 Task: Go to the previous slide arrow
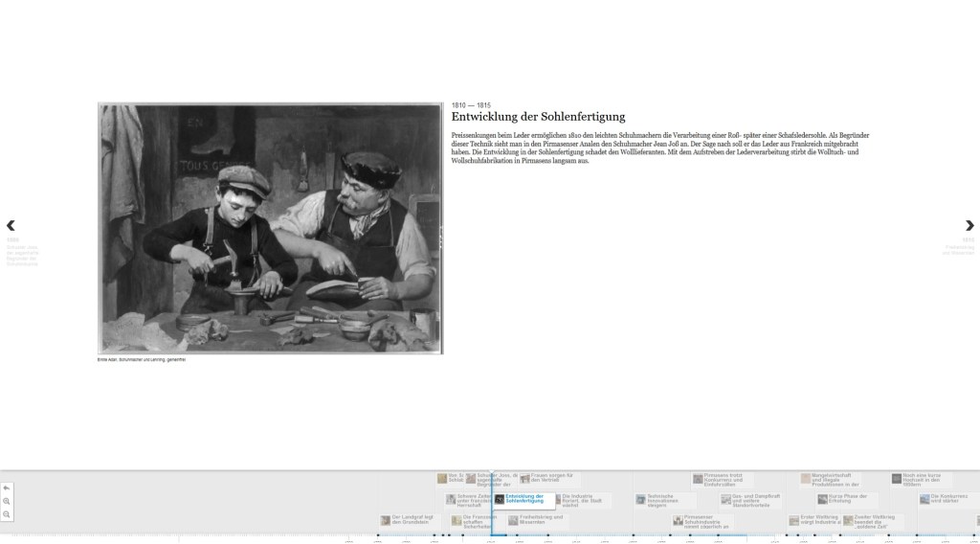point(11,226)
